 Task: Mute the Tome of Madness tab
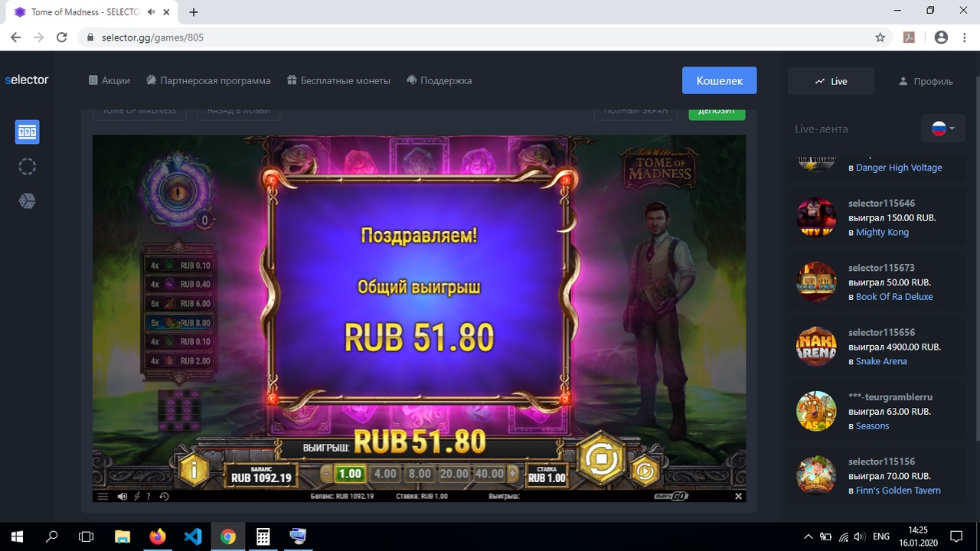point(153,12)
